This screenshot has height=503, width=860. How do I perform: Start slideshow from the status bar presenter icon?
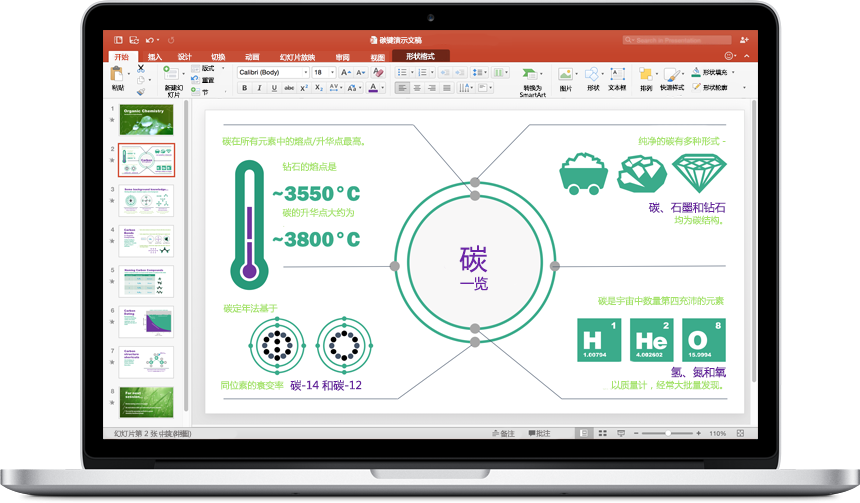tap(621, 433)
